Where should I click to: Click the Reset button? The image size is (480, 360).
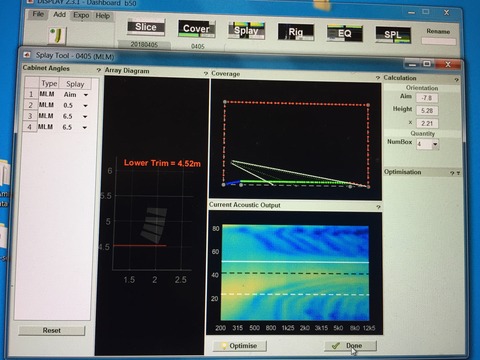tap(52, 330)
